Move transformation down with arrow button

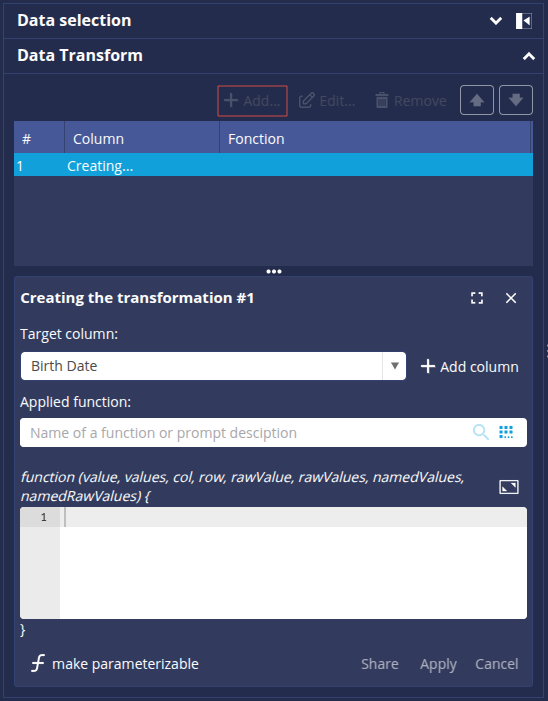pyautogui.click(x=515, y=100)
